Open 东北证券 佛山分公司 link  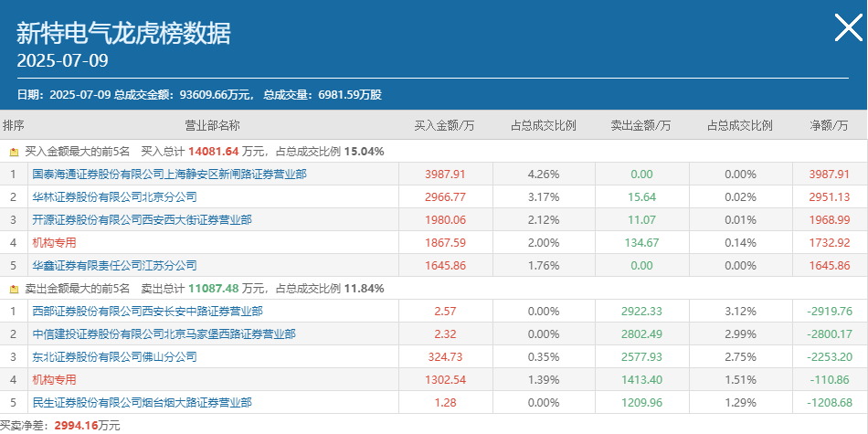tap(114, 357)
